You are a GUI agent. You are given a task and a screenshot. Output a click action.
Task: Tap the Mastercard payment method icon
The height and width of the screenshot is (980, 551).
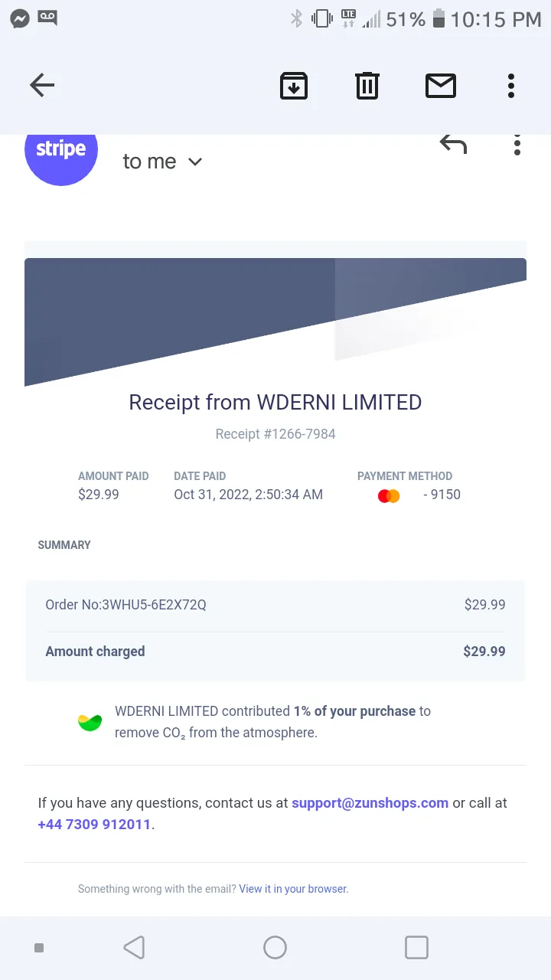pos(389,495)
